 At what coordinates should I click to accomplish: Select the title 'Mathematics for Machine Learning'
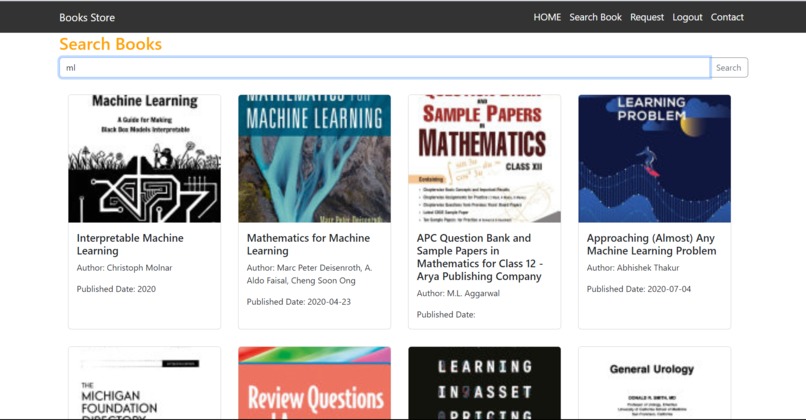point(308,244)
